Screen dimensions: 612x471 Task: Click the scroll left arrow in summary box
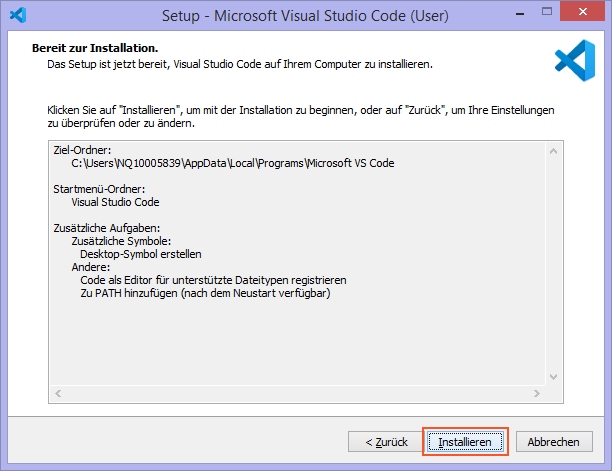58,393
